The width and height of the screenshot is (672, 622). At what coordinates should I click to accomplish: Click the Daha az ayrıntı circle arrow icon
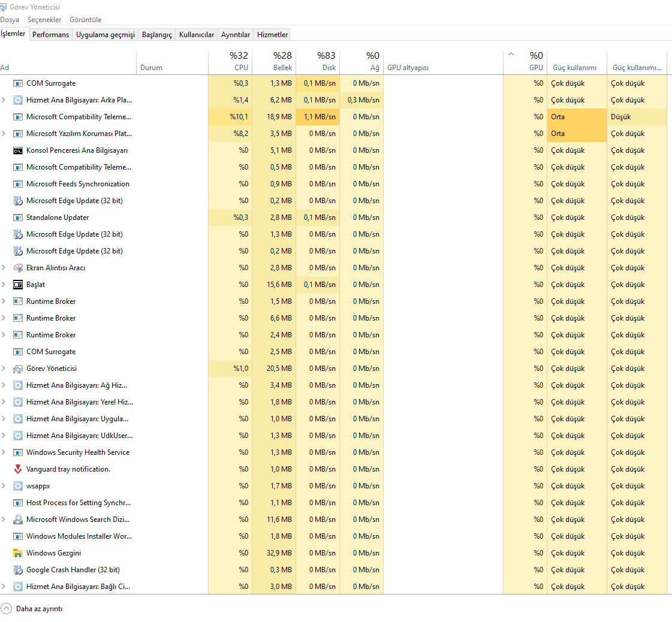tap(7, 609)
